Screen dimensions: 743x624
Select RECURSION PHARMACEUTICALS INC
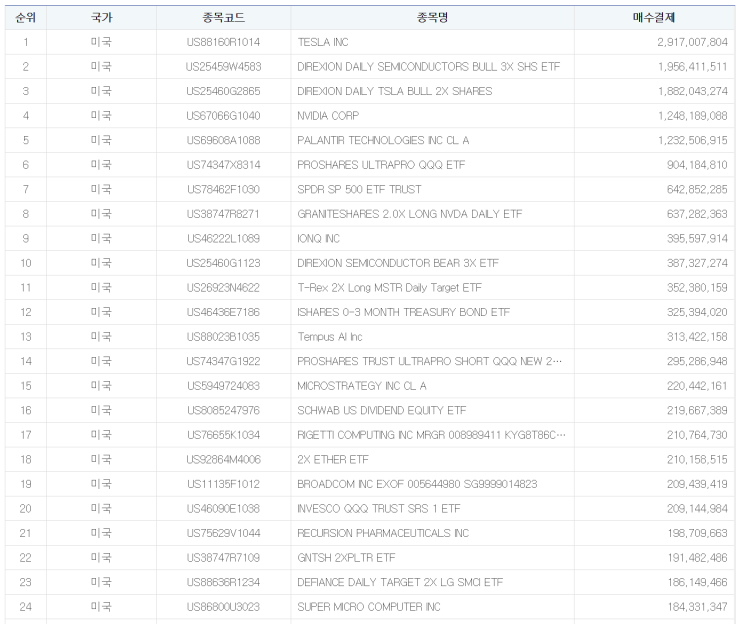[x=383, y=533]
